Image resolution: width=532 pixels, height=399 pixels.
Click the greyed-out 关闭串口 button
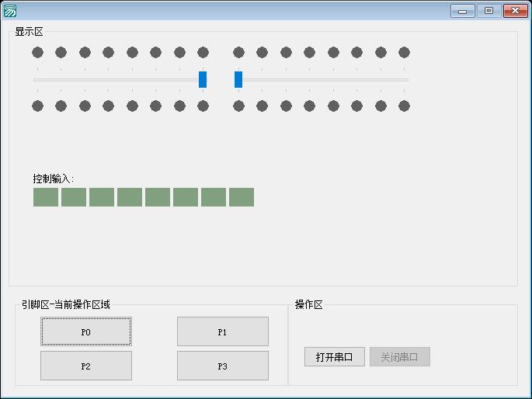coord(399,357)
